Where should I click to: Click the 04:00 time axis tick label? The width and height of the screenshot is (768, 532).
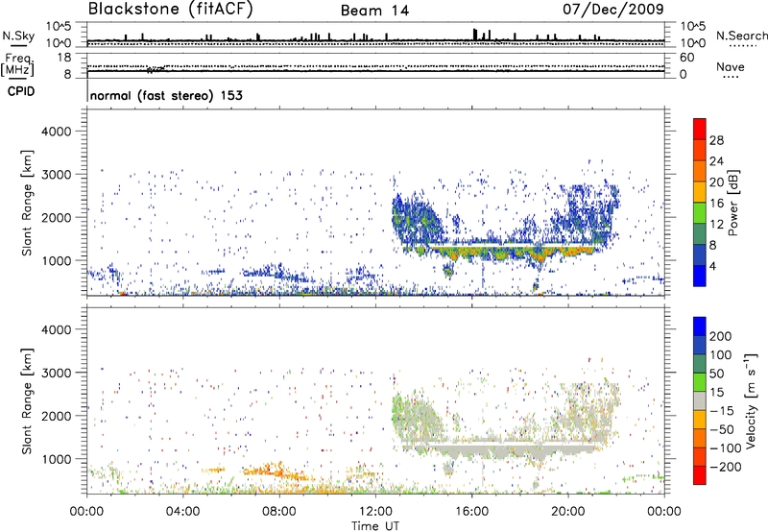pos(182,512)
